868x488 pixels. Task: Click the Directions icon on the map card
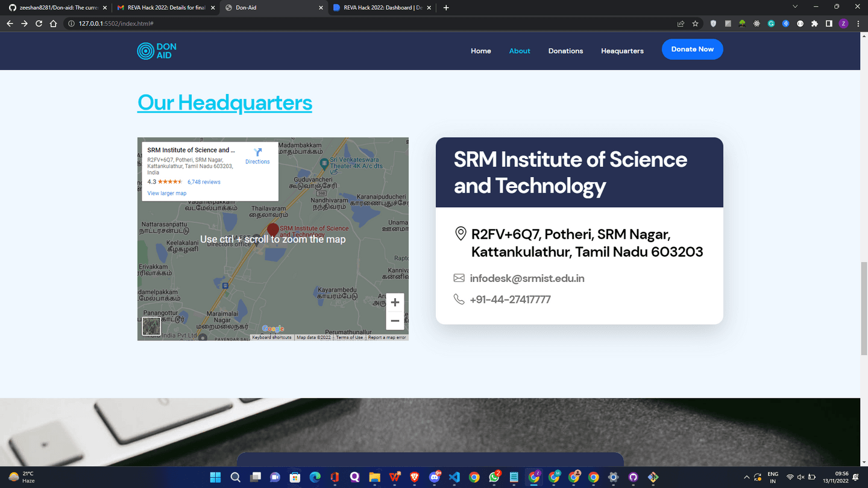pyautogui.click(x=257, y=152)
